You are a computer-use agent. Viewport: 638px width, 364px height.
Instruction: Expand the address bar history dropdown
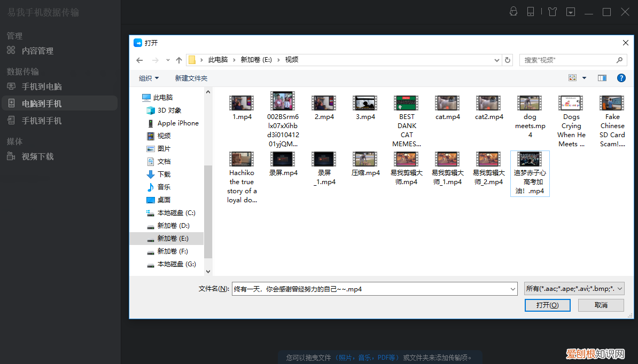[497, 60]
